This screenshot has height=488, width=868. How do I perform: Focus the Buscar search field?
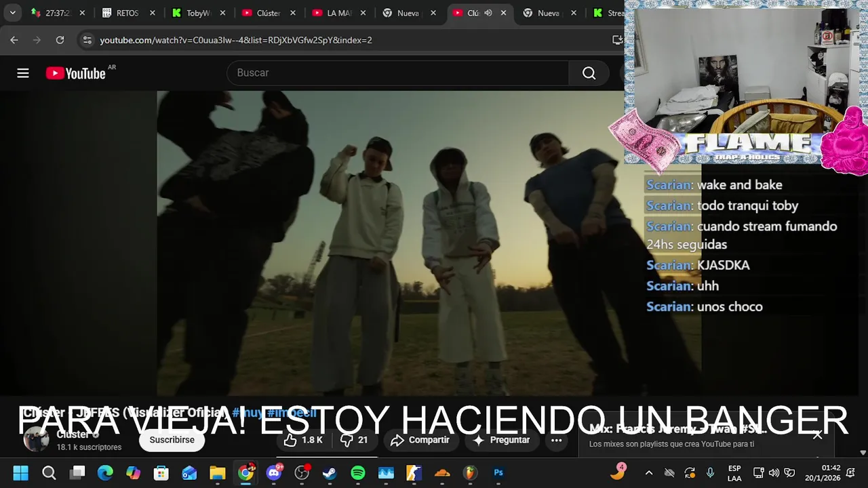(x=399, y=73)
